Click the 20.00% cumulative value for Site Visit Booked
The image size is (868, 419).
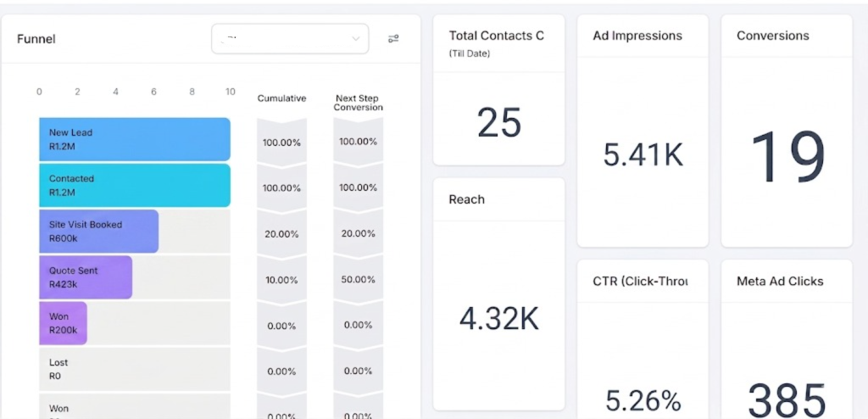(281, 234)
